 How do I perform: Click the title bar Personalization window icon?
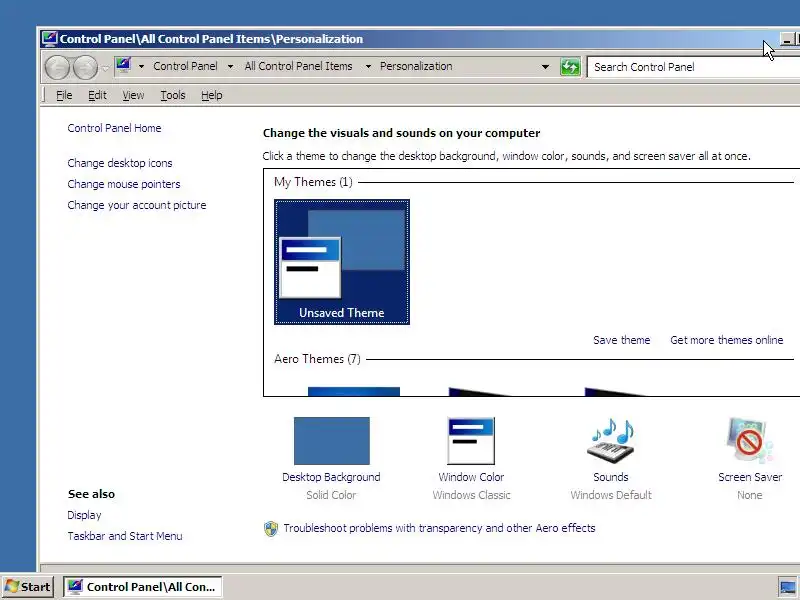pos(49,39)
